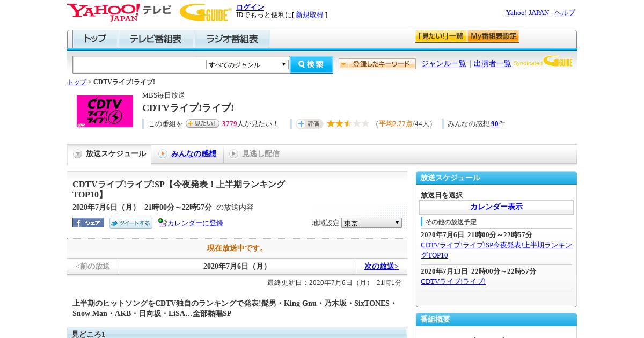Viewport: 644px width, 338px height.
Task: Click the G-GUIDE logo in header
Action: pos(206,13)
